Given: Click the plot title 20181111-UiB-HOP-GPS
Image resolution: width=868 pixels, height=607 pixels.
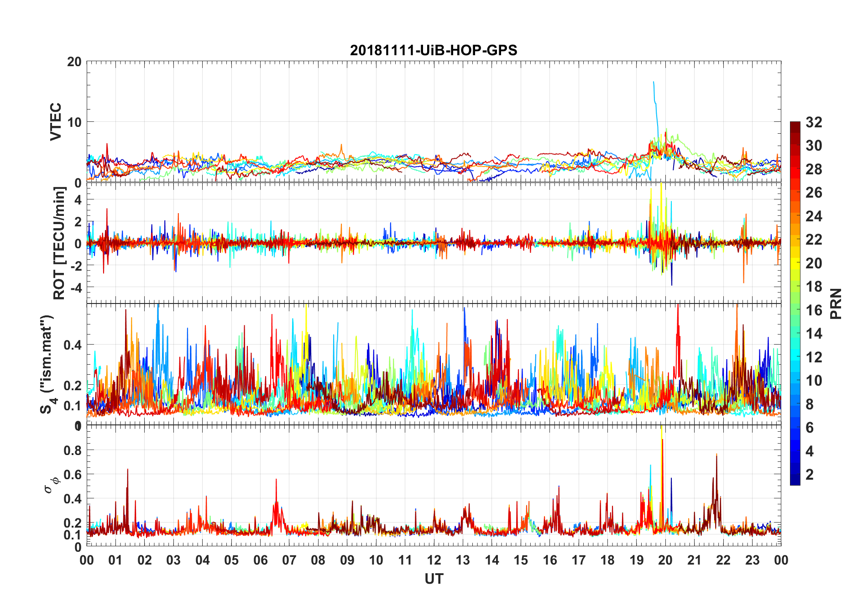Looking at the screenshot, I should click(434, 50).
